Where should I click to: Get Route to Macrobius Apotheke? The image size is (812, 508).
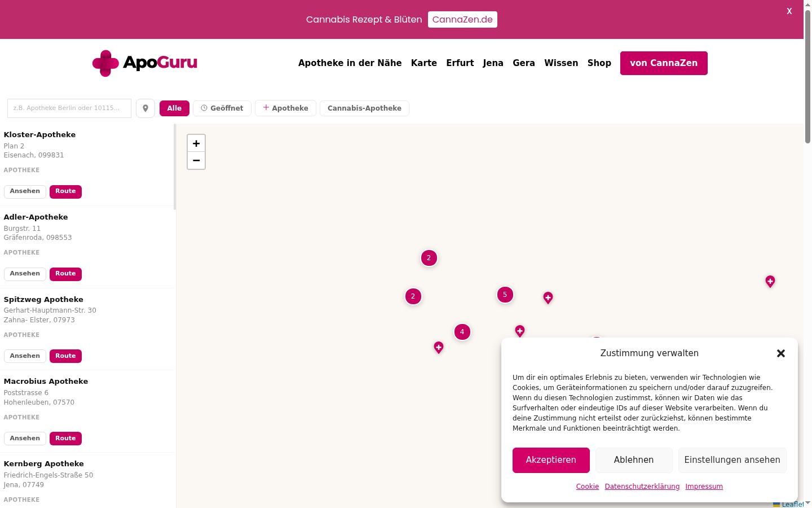coord(65,439)
